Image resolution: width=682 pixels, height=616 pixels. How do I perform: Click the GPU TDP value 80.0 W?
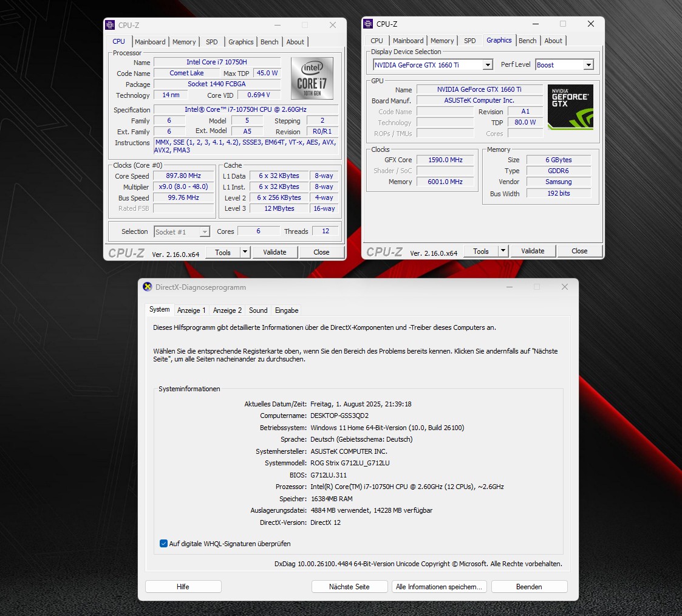(x=525, y=122)
